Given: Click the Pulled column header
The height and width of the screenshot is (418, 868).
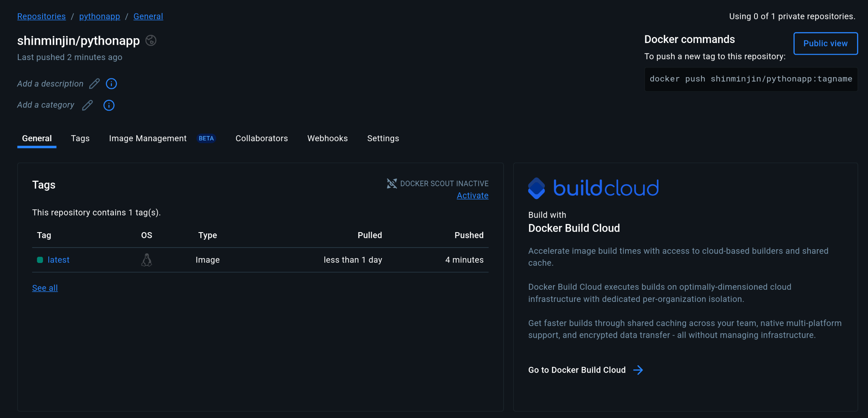Looking at the screenshot, I should click(x=370, y=235).
